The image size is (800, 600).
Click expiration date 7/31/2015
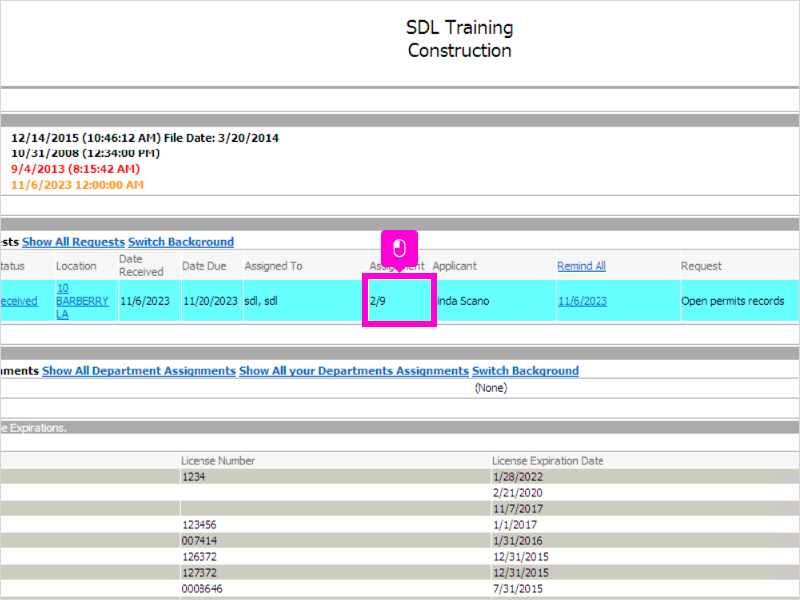pyautogui.click(x=518, y=589)
